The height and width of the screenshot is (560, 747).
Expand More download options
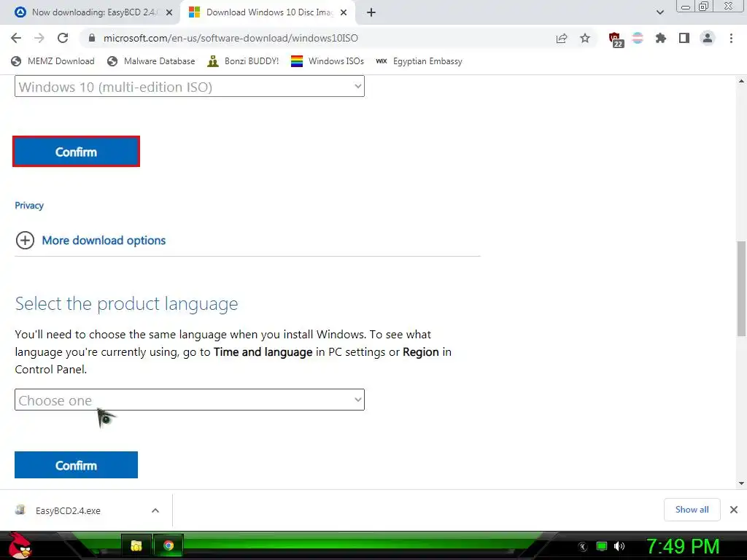(x=90, y=240)
